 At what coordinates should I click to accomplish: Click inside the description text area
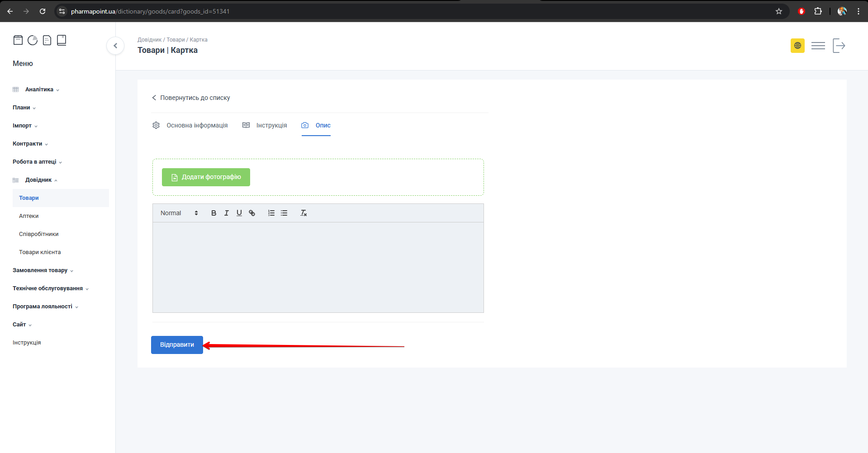pos(318,267)
